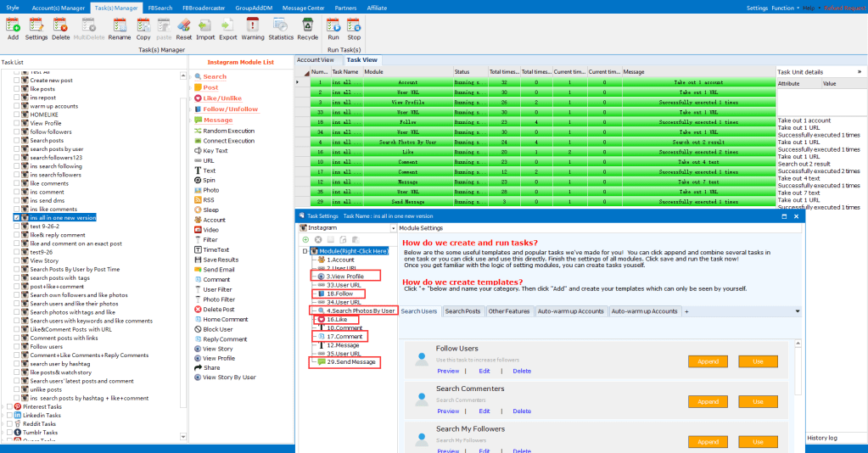The image size is (868, 453).
Task: Click the Block User module icon
Action: tap(197, 329)
